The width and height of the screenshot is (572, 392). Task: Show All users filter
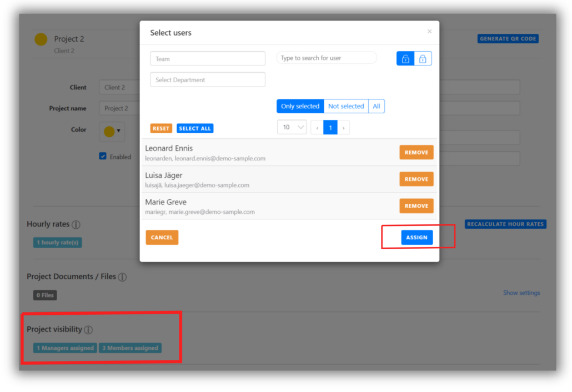(x=377, y=106)
